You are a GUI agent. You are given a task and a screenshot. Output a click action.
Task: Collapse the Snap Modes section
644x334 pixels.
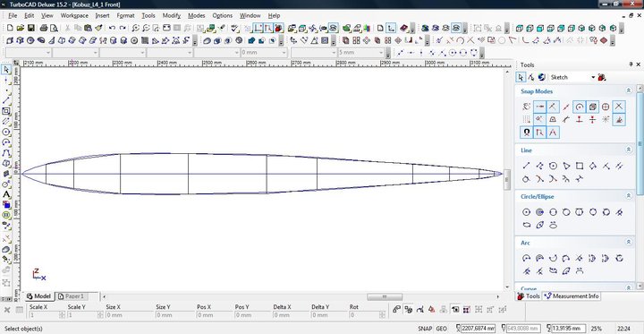(629, 91)
